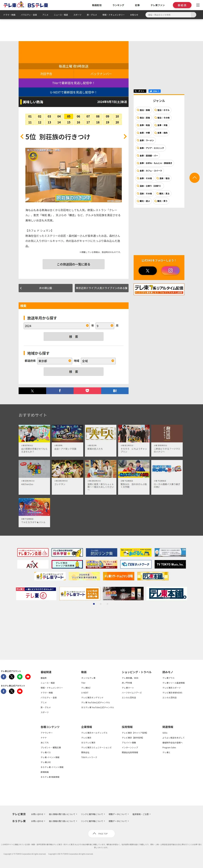Select ranking number 10
The height and width of the screenshot is (868, 203).
point(117,117)
